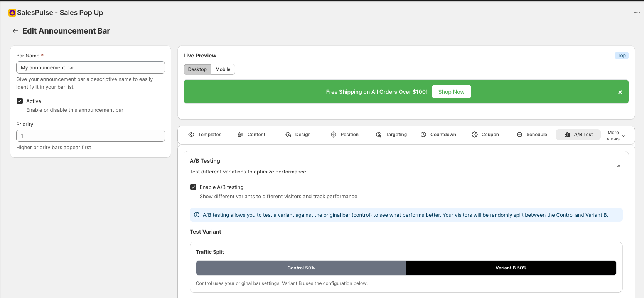Switch live preview to Mobile
This screenshot has height=298, width=644.
tap(223, 69)
